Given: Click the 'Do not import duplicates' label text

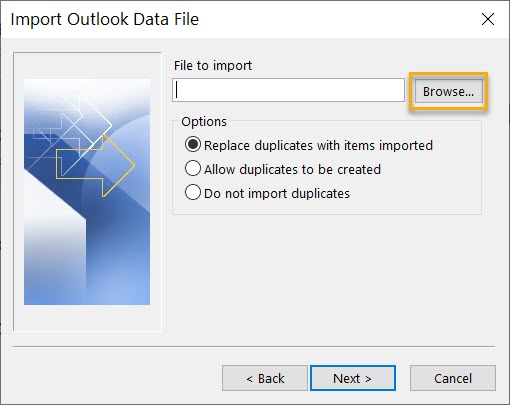Looking at the screenshot, I should tap(277, 193).
